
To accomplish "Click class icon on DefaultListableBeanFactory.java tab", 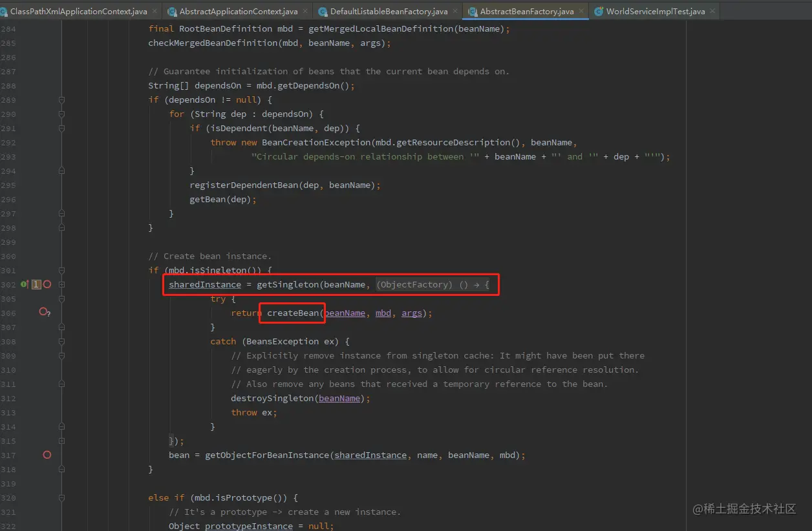I will tap(323, 12).
